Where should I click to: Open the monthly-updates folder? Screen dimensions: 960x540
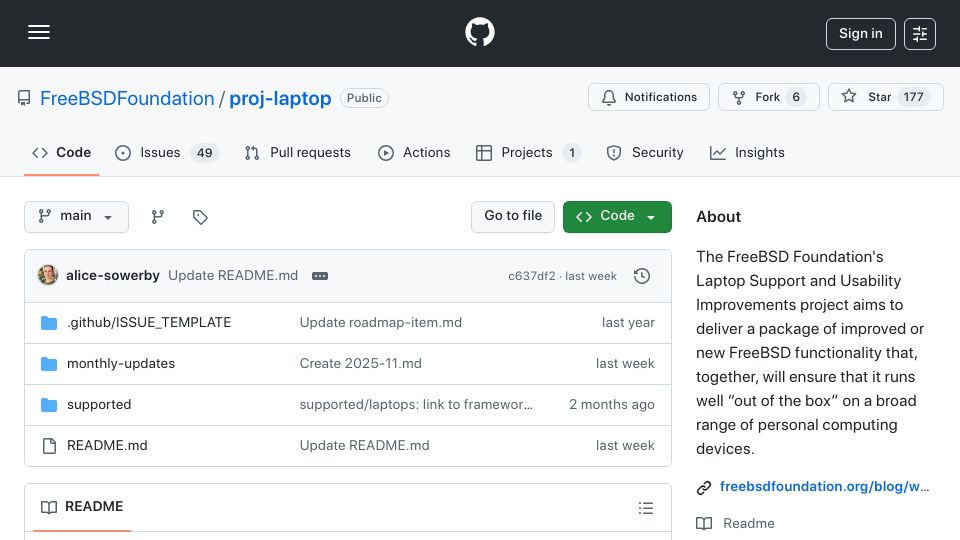(121, 364)
